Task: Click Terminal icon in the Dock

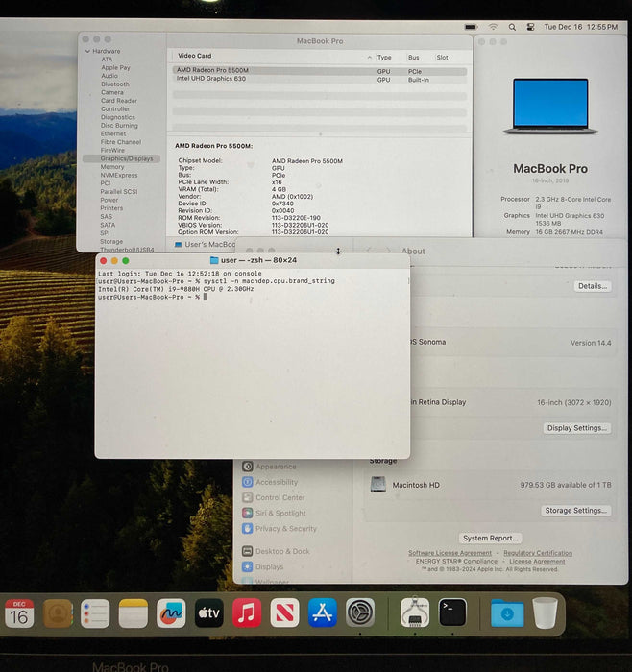Action: (452, 613)
